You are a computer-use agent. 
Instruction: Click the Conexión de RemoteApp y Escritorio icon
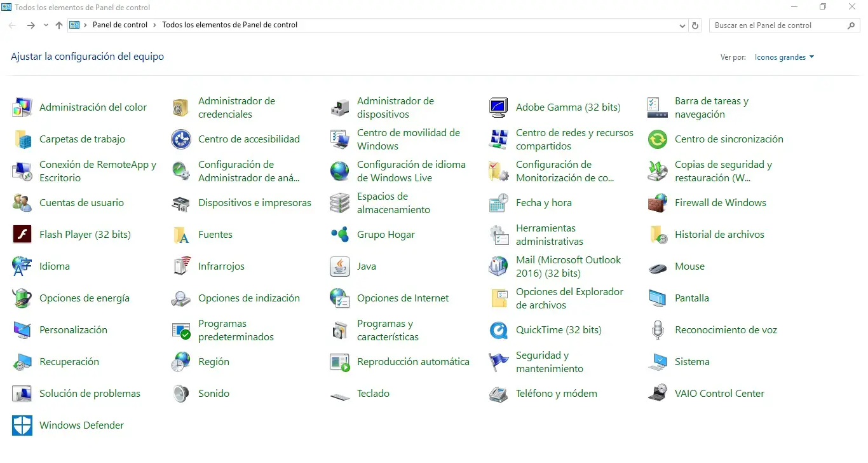(22, 171)
